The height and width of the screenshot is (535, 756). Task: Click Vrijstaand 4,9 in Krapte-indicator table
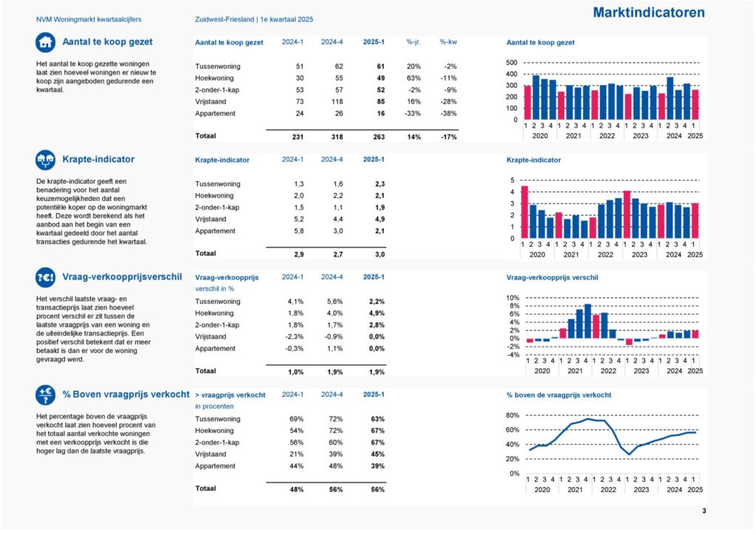380,219
